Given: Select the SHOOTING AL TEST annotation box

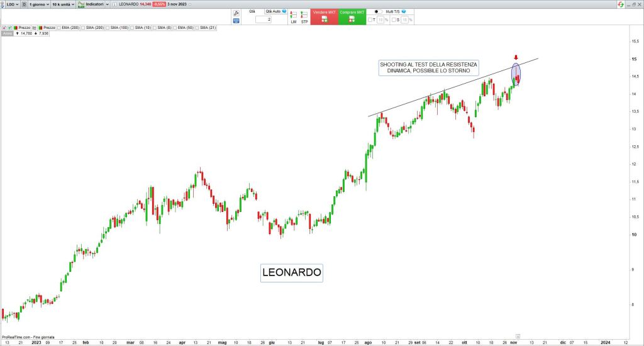Looking at the screenshot, I should [x=428, y=68].
